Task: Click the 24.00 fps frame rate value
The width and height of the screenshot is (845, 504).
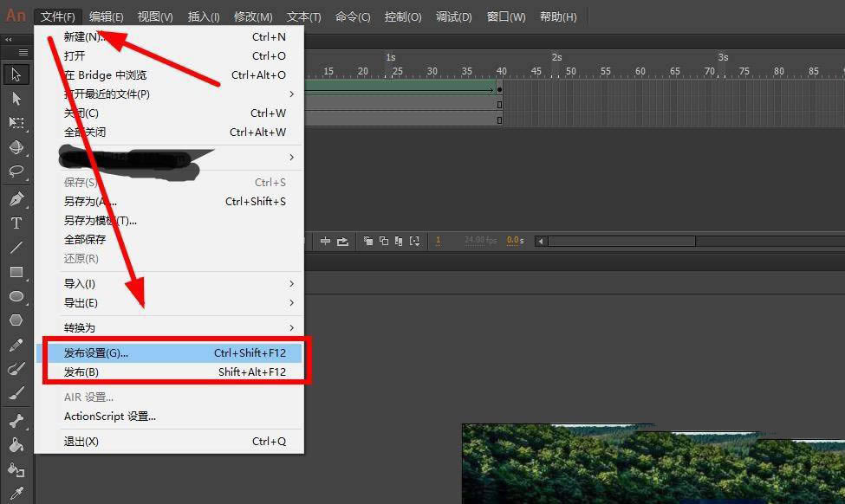Action: [480, 240]
